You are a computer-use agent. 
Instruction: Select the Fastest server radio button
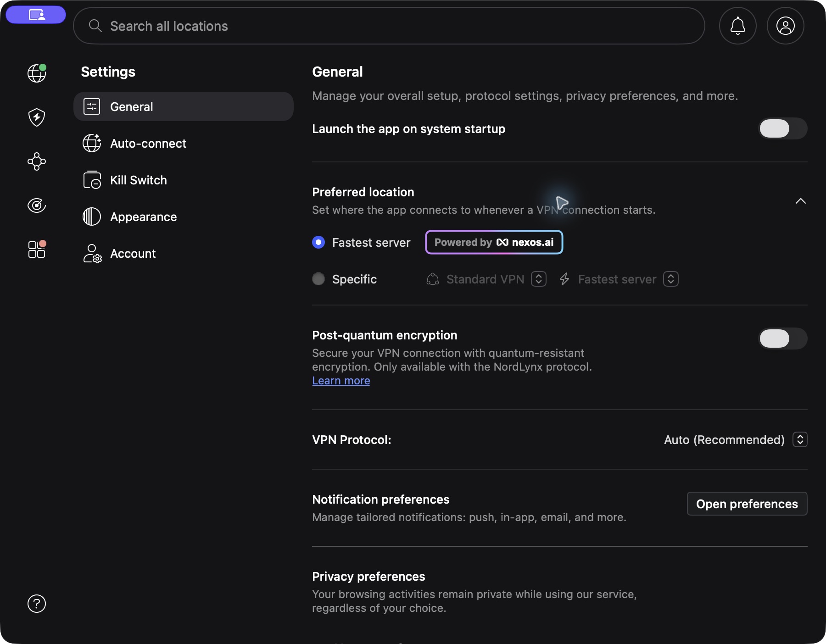(318, 242)
